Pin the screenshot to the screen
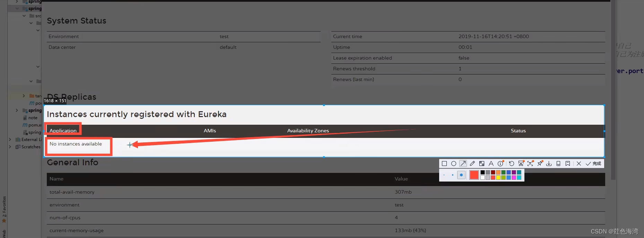 540,164
